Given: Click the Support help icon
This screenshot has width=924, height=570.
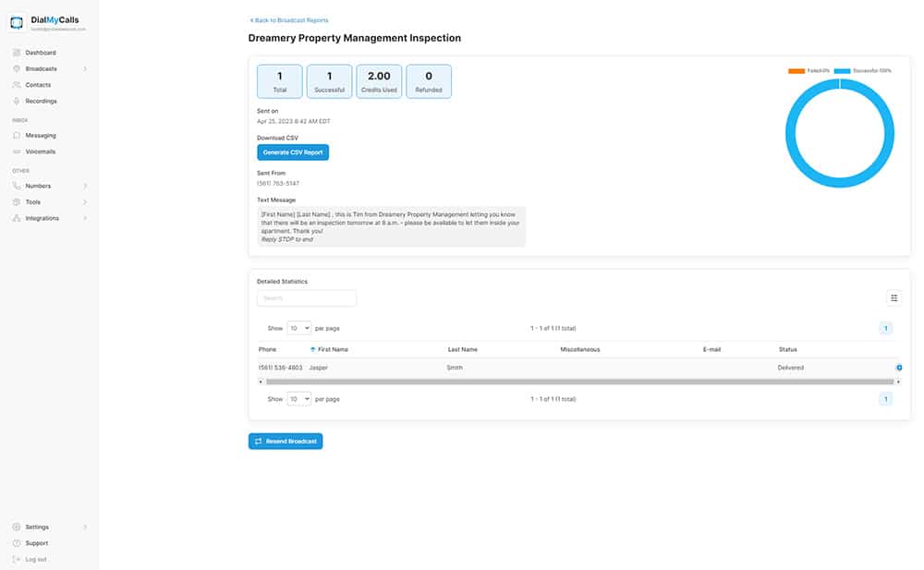Looking at the screenshot, I should coord(17,543).
